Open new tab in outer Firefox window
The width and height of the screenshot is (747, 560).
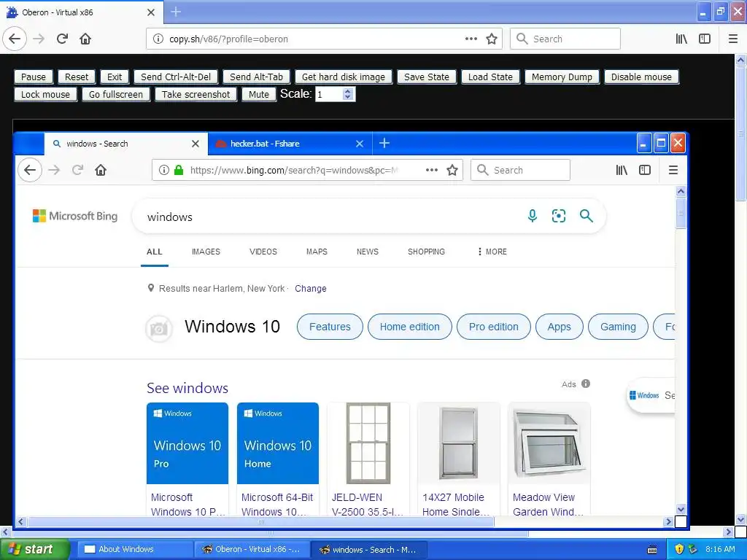click(x=176, y=12)
